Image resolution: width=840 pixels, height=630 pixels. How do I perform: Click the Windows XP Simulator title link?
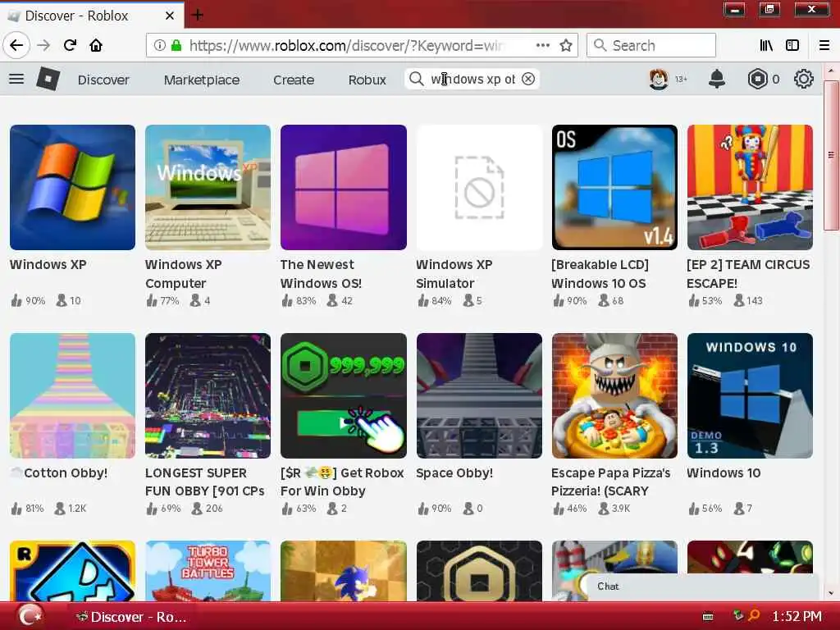[x=454, y=274]
